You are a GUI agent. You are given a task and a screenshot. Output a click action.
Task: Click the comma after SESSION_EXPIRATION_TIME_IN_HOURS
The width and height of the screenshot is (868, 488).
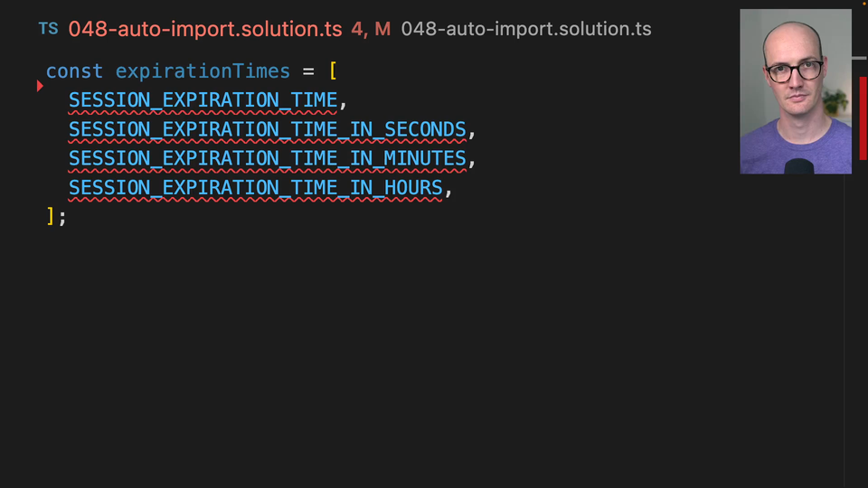pyautogui.click(x=448, y=188)
